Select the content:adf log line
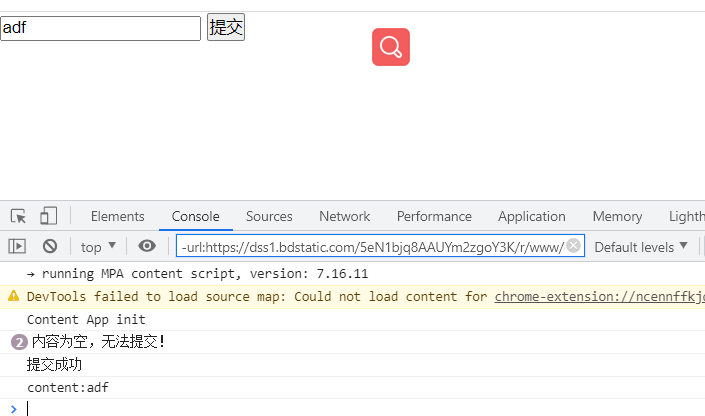The width and height of the screenshot is (705, 416). tap(352, 387)
